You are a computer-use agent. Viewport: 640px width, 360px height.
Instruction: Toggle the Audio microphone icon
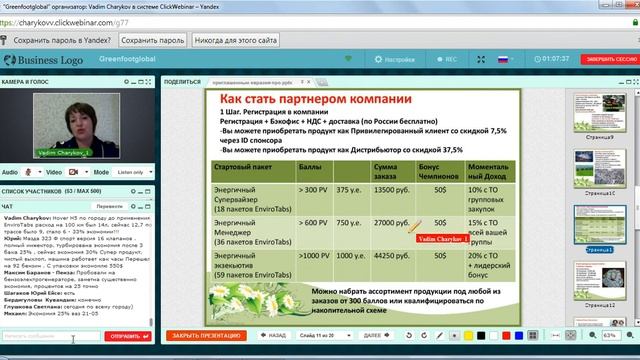(x=28, y=172)
